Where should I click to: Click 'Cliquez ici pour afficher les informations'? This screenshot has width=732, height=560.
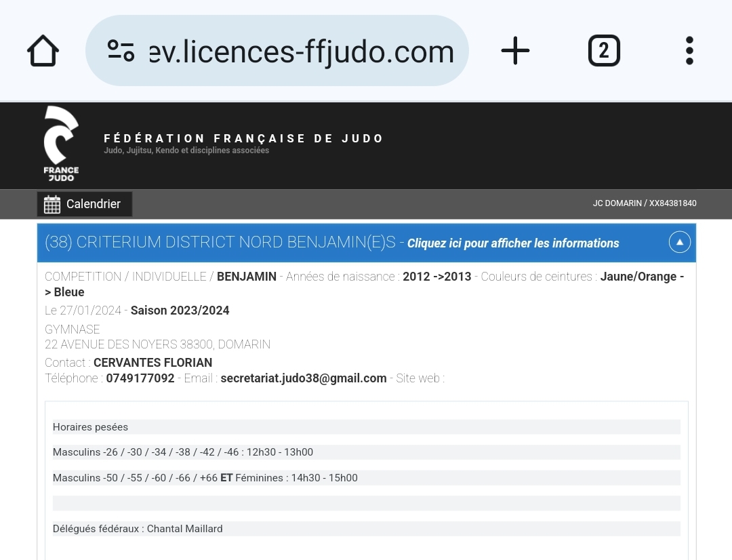[x=513, y=243]
